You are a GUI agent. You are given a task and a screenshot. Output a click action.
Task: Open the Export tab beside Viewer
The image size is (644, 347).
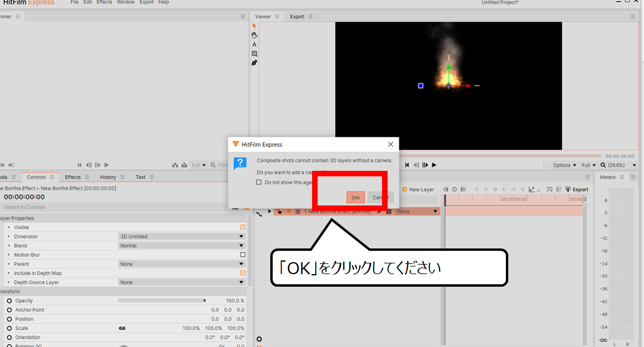pos(297,16)
